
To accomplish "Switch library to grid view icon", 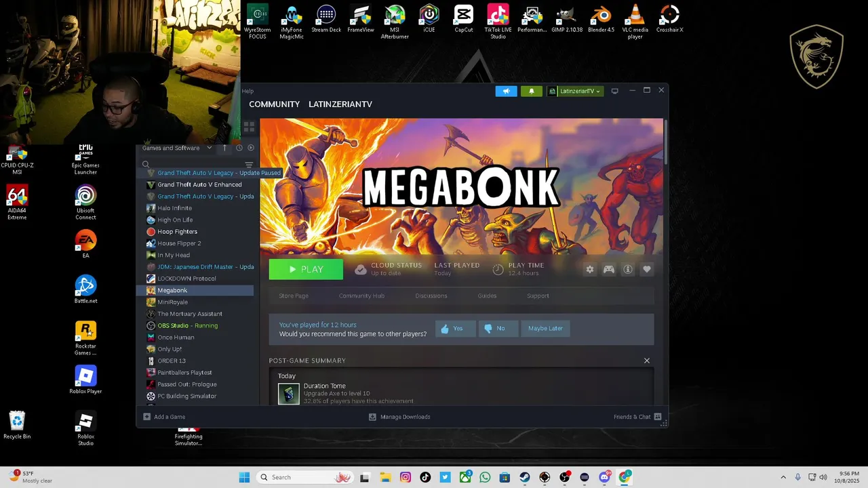I will pyautogui.click(x=249, y=127).
